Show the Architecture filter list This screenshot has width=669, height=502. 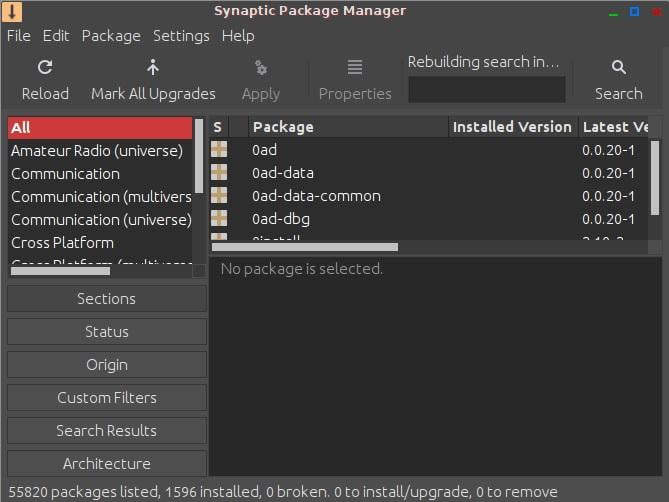pos(107,464)
